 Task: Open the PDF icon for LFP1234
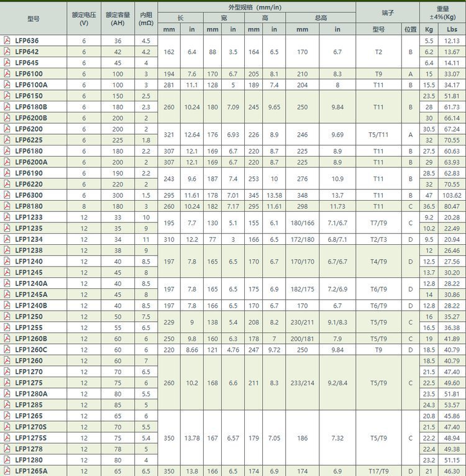(x=7, y=239)
